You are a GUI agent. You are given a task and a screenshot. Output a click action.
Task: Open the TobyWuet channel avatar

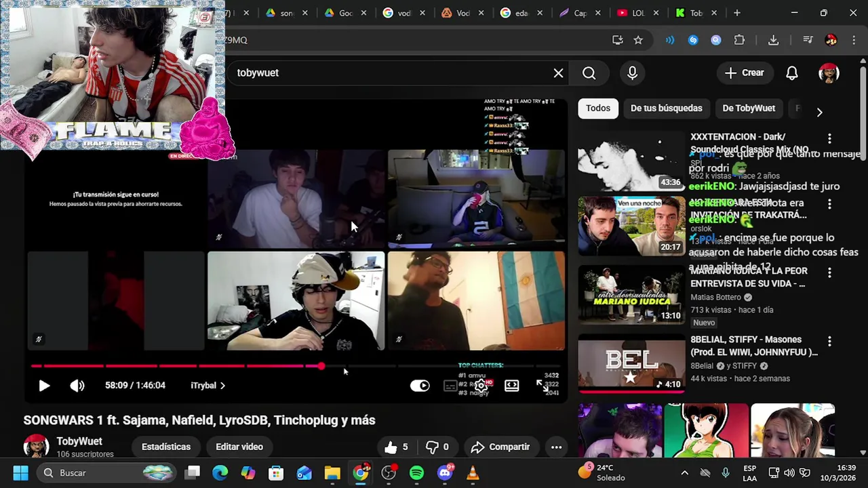(x=36, y=447)
